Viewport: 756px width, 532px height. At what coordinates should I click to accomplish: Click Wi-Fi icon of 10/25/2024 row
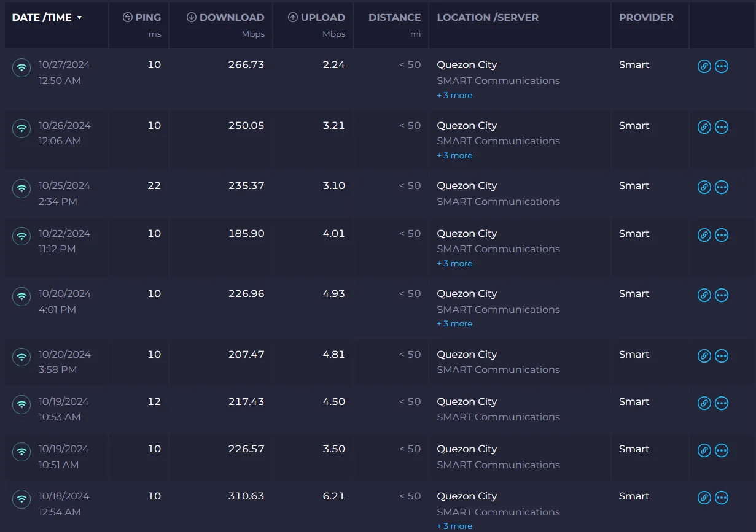click(21, 189)
